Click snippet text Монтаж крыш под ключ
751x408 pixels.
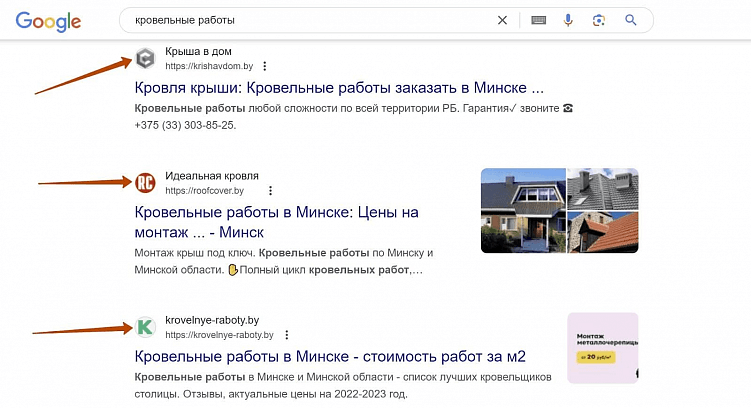coord(195,253)
